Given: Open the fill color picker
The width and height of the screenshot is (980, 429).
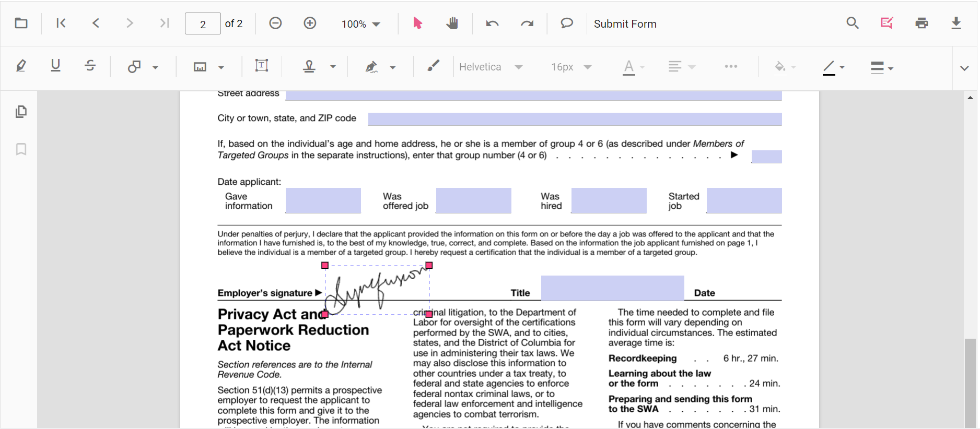Looking at the screenshot, I should pyautogui.click(x=785, y=67).
